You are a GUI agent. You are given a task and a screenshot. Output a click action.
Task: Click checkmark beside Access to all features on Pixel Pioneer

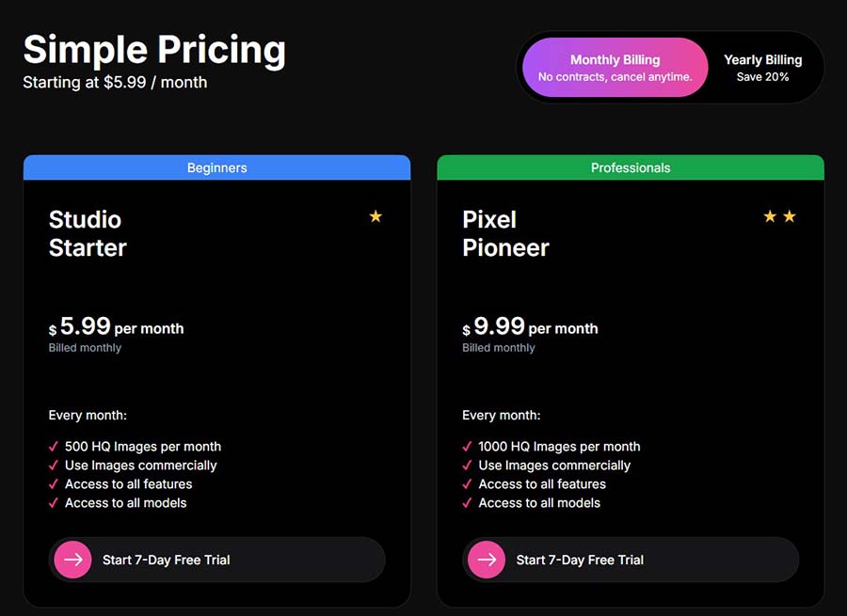pos(467,484)
